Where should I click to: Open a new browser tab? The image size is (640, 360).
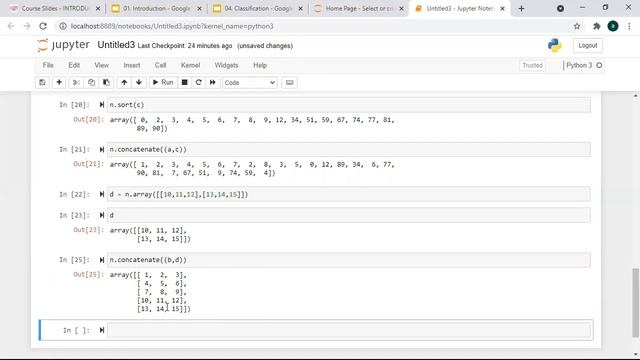[x=521, y=9]
